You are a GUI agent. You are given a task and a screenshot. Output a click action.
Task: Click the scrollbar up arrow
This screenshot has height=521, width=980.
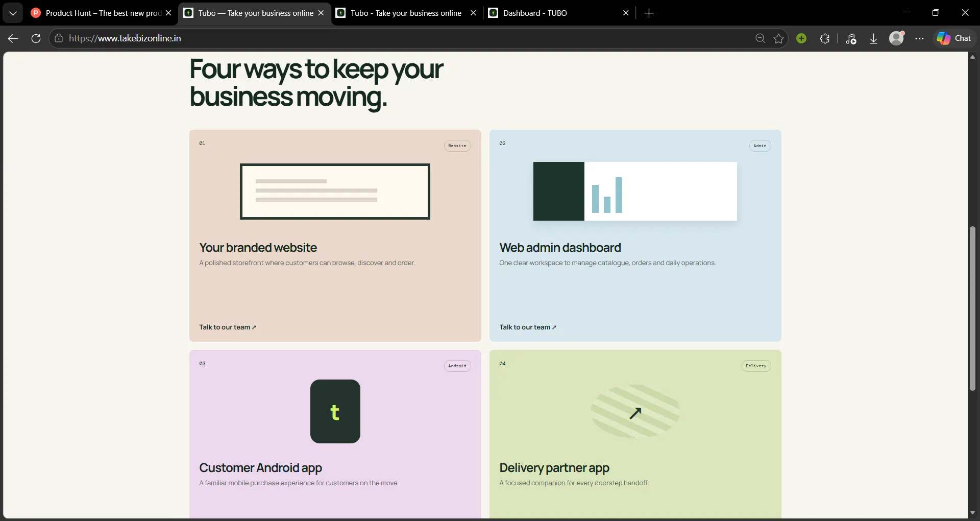point(972,57)
